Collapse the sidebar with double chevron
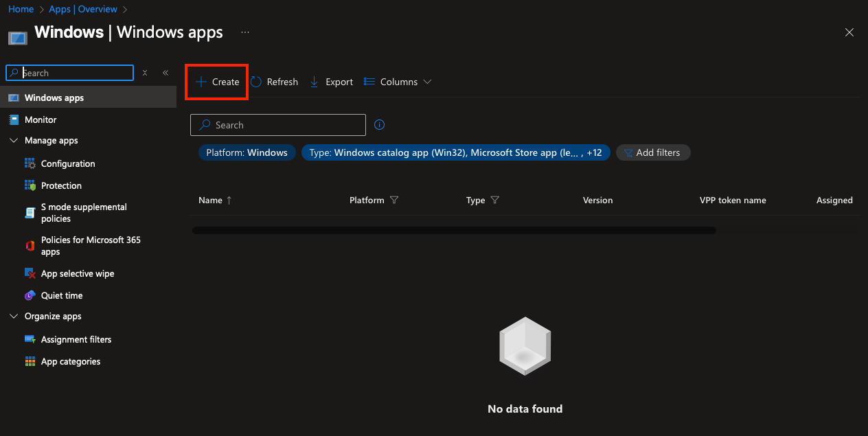Screen dimensions: 868x436 pyautogui.click(x=165, y=73)
